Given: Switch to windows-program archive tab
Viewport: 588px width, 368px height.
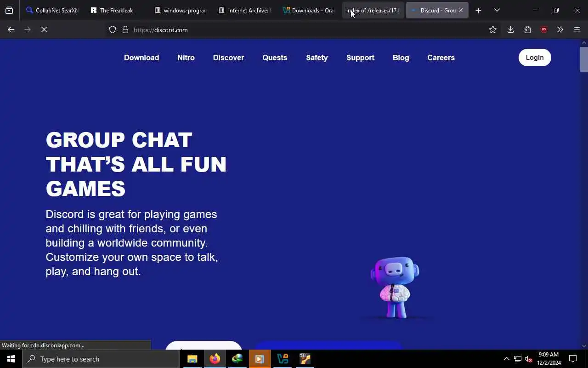Looking at the screenshot, I should pos(180,10).
